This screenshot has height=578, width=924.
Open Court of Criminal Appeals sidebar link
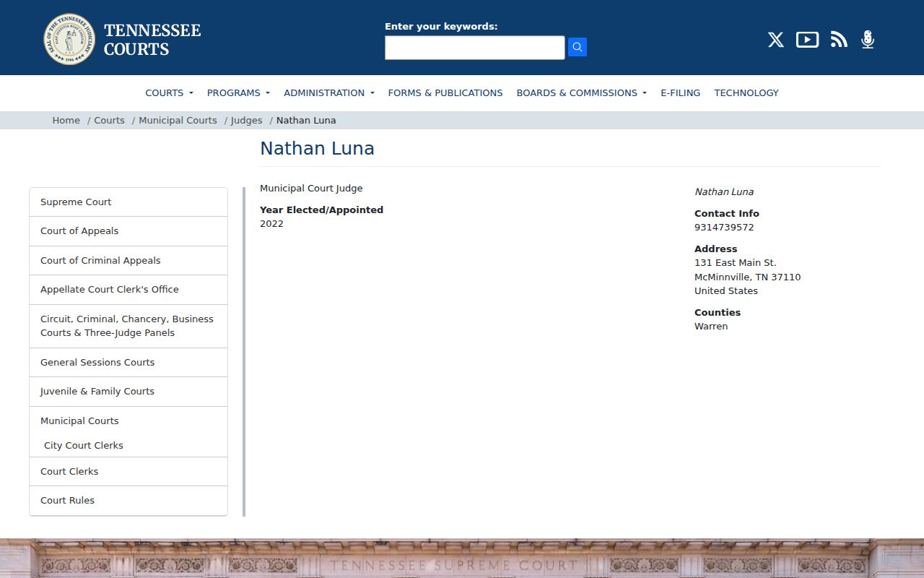[x=128, y=261]
